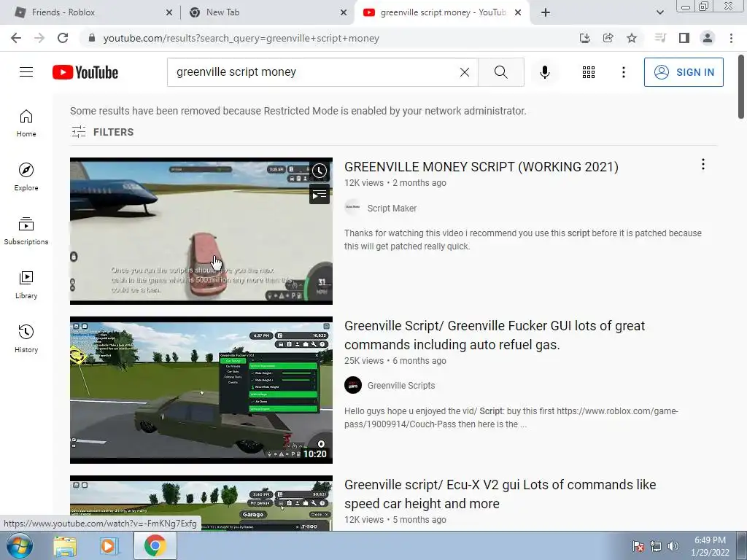Image resolution: width=747 pixels, height=560 pixels.
Task: Visit the Script Maker channel
Action: pyautogui.click(x=392, y=208)
